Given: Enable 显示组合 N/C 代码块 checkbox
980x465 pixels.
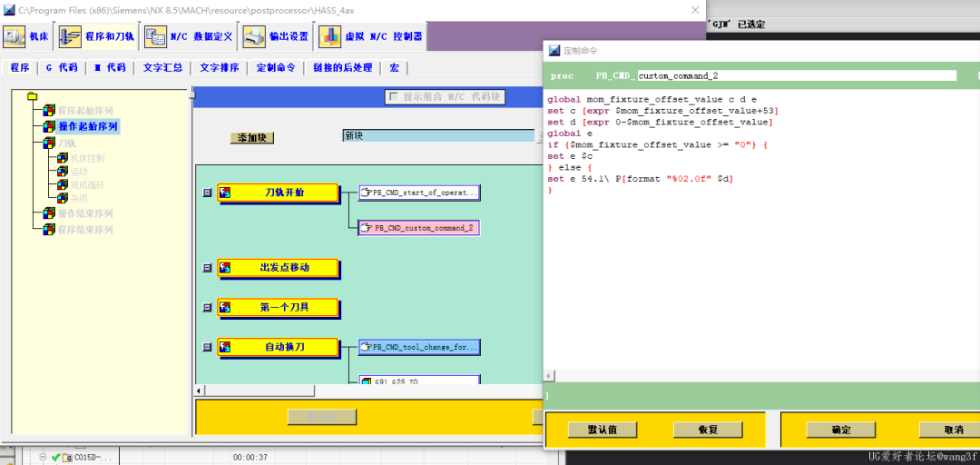Looking at the screenshot, I should click(393, 97).
